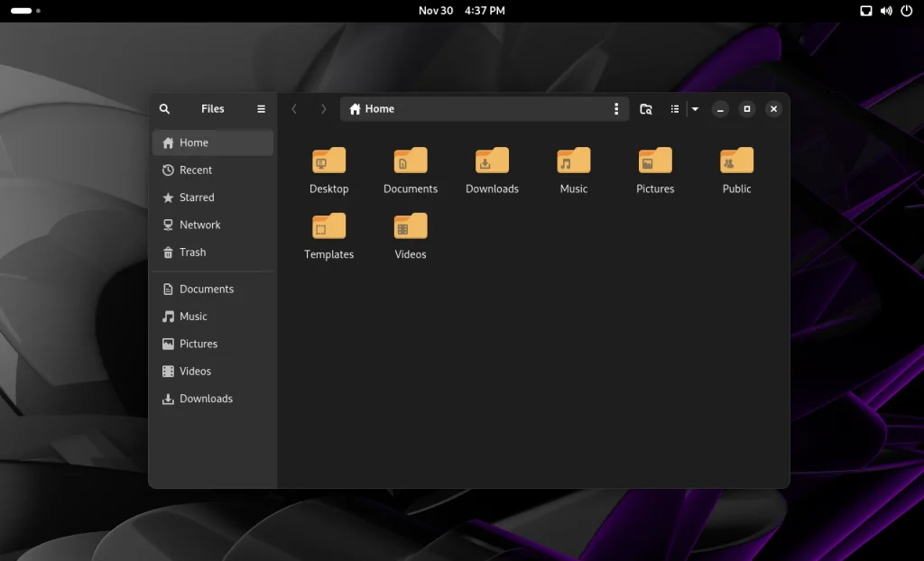Select Network in the sidebar
The image size is (924, 561).
199,225
